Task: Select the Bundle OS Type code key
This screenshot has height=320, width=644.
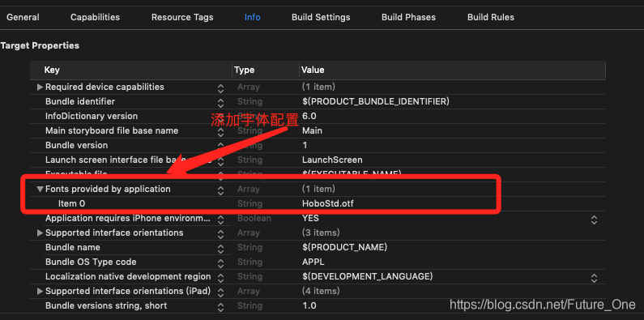Action: point(91,262)
